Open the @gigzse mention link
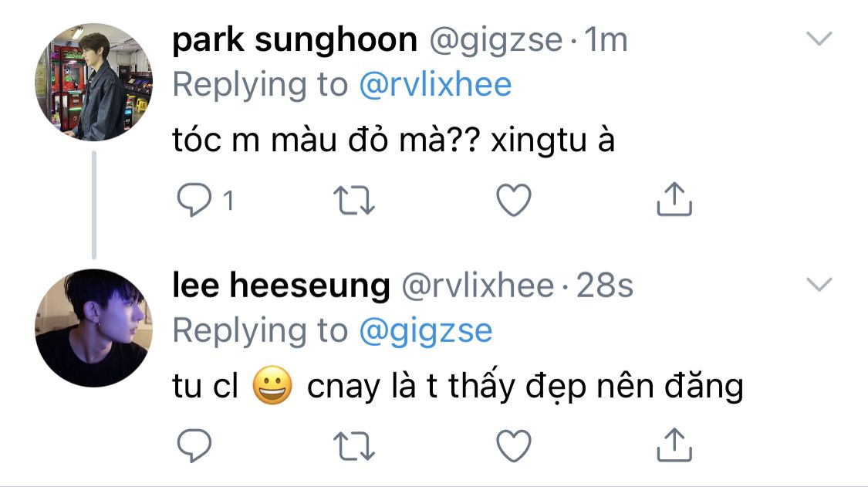The image size is (868, 487). pos(425,331)
